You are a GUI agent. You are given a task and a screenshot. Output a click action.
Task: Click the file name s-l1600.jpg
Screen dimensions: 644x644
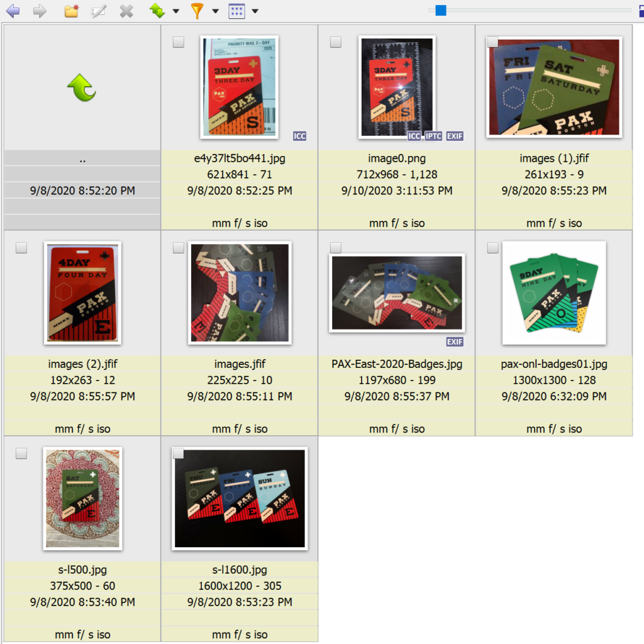(x=240, y=570)
